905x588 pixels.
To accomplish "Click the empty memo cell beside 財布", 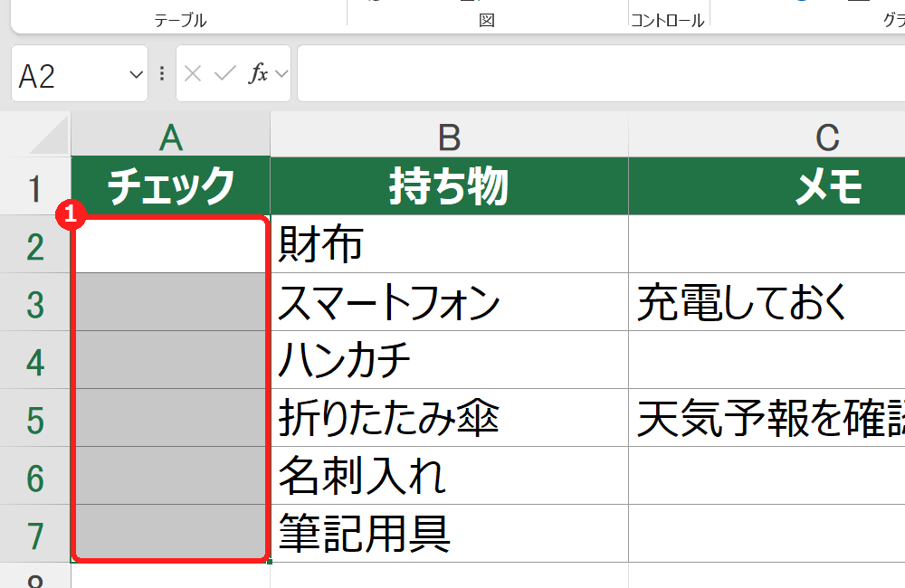I will (767, 244).
